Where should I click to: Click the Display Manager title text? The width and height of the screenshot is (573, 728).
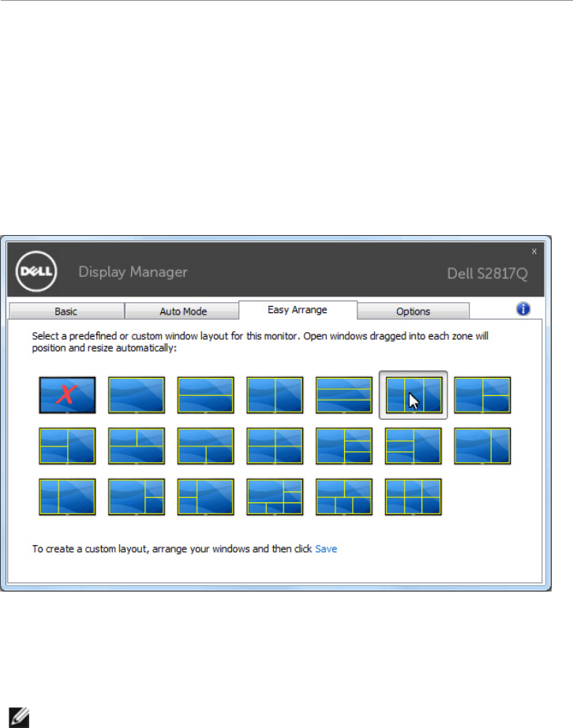(x=133, y=272)
